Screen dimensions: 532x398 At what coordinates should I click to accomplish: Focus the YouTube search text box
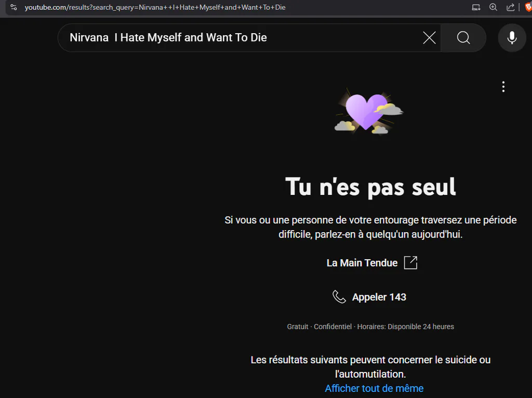[x=243, y=37]
